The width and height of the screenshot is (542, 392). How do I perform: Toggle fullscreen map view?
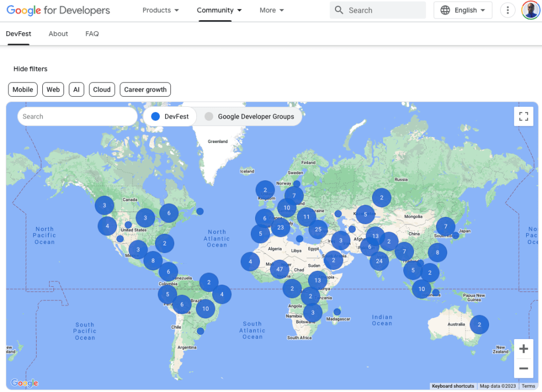coord(523,116)
